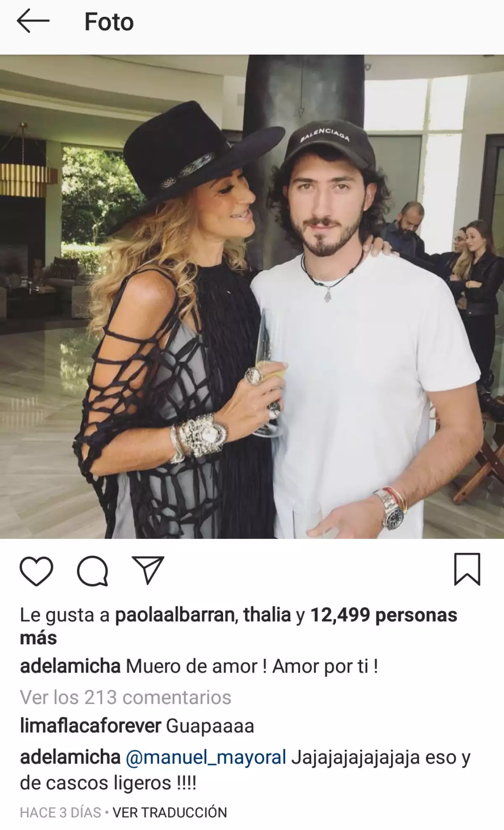The height and width of the screenshot is (830, 504).
Task: Tap the HACE 3 DÍAS timestamp
Action: tap(60, 812)
